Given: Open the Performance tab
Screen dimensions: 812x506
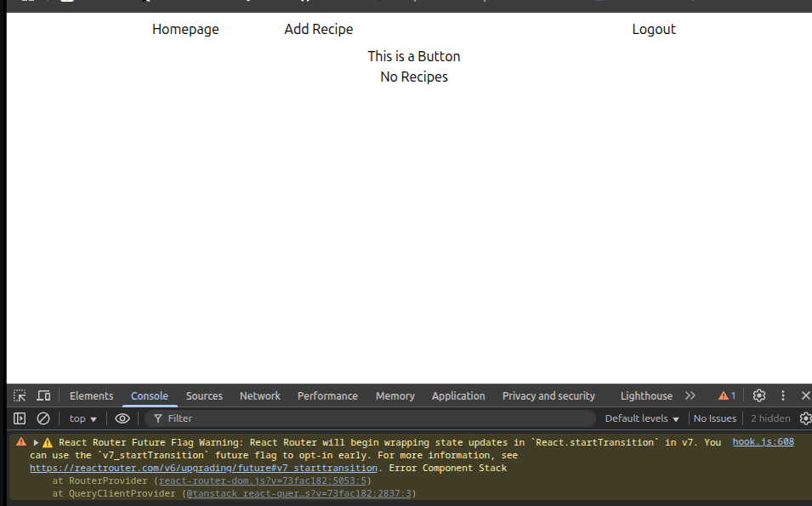Looking at the screenshot, I should 327,395.
